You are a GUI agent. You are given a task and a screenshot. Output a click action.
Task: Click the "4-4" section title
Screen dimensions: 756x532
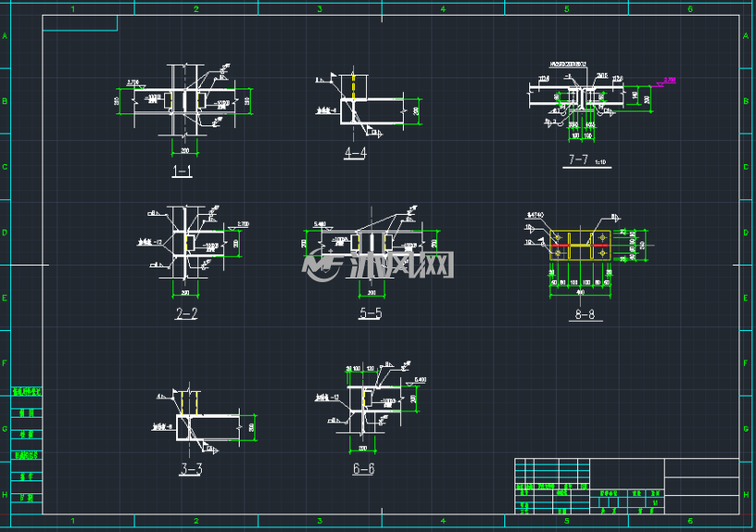pos(355,153)
